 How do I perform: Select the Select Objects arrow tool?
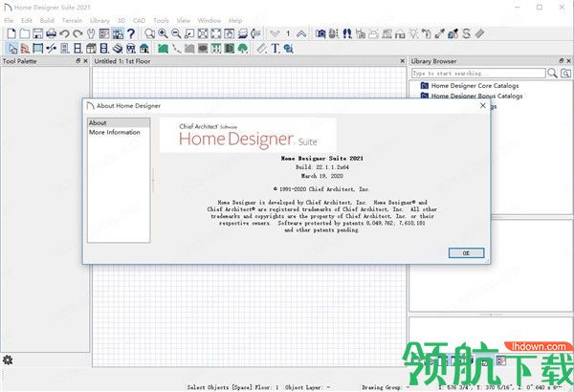tap(12, 49)
